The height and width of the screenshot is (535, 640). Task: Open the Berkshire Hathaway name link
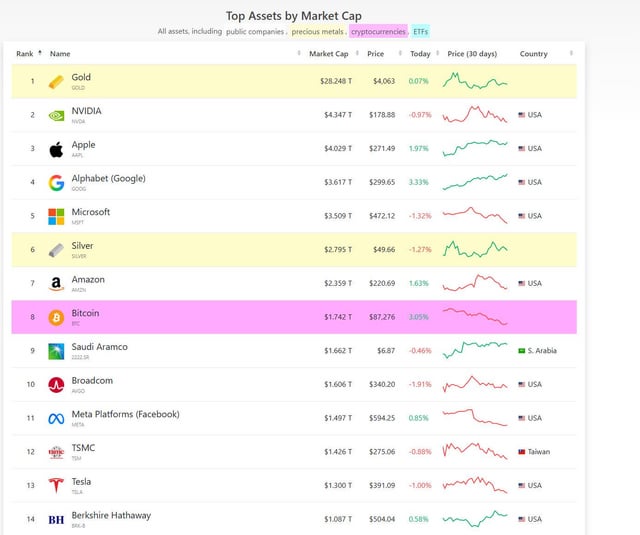111,515
